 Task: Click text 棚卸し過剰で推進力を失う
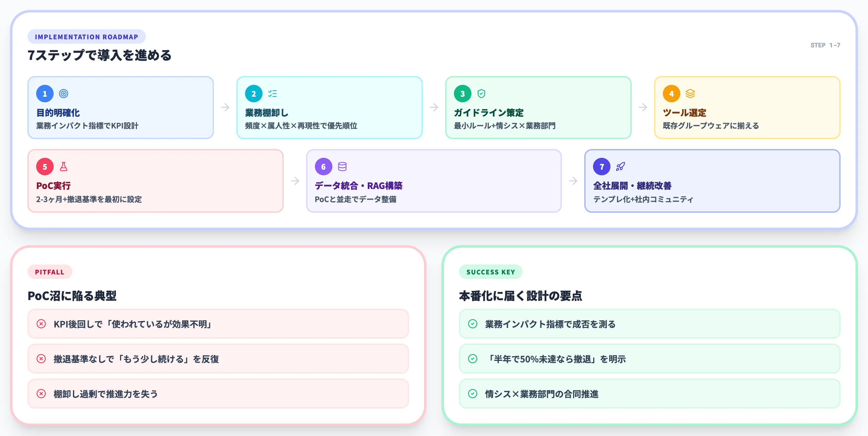[x=105, y=394]
